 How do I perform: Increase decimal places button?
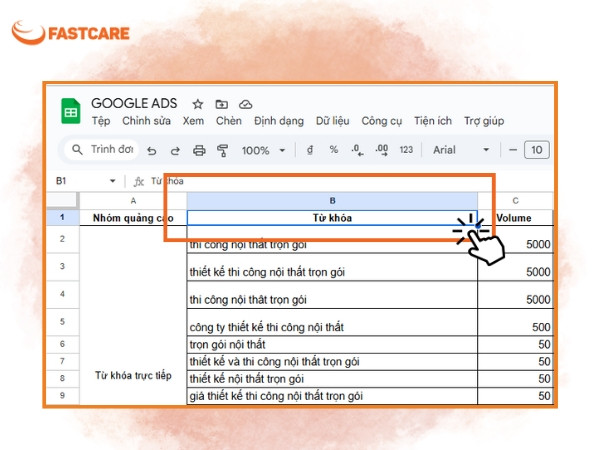click(382, 150)
